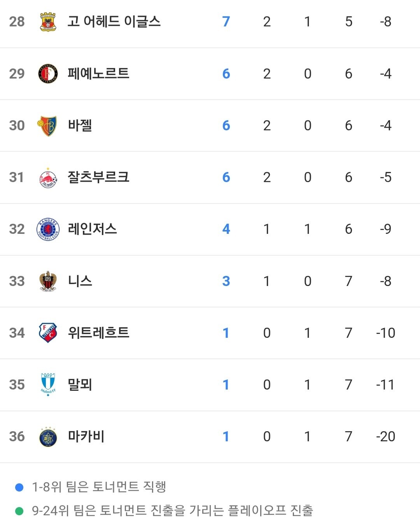Click the blue legend dot for 1-8위
This screenshot has width=420, height=523.
(x=19, y=487)
